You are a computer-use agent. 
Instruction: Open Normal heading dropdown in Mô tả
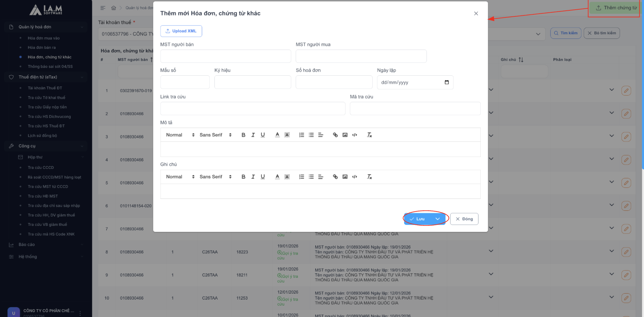(180, 135)
